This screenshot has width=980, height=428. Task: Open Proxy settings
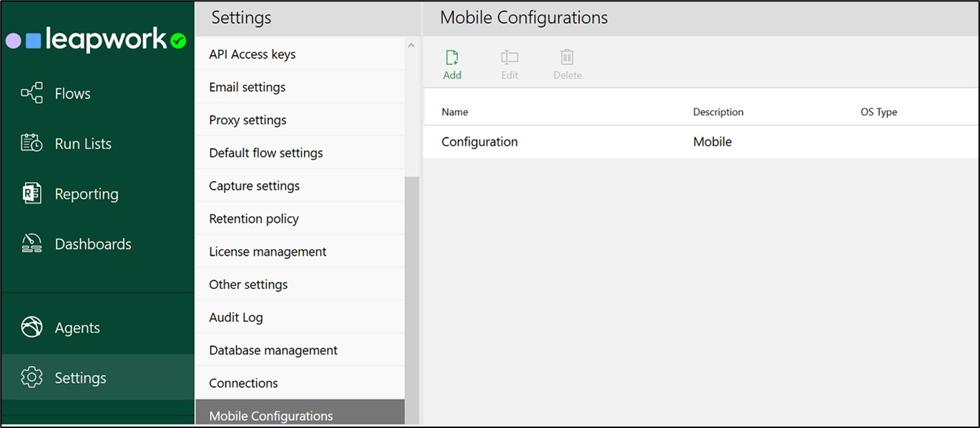pos(247,119)
